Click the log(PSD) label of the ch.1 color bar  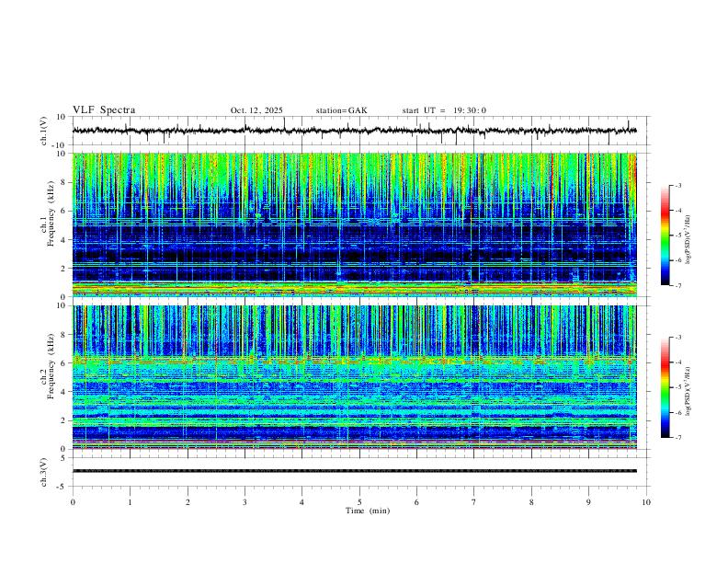[688, 240]
